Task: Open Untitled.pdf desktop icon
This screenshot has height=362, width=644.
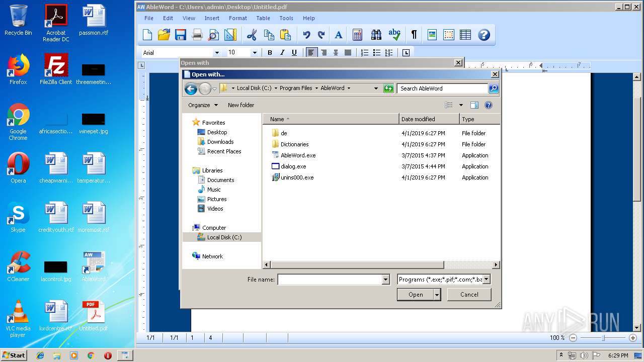Action: pos(94,317)
